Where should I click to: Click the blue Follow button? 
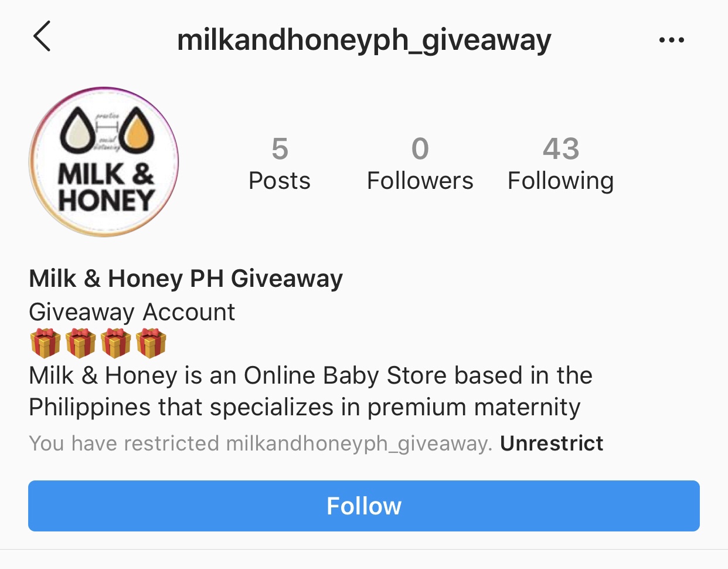[x=364, y=506]
